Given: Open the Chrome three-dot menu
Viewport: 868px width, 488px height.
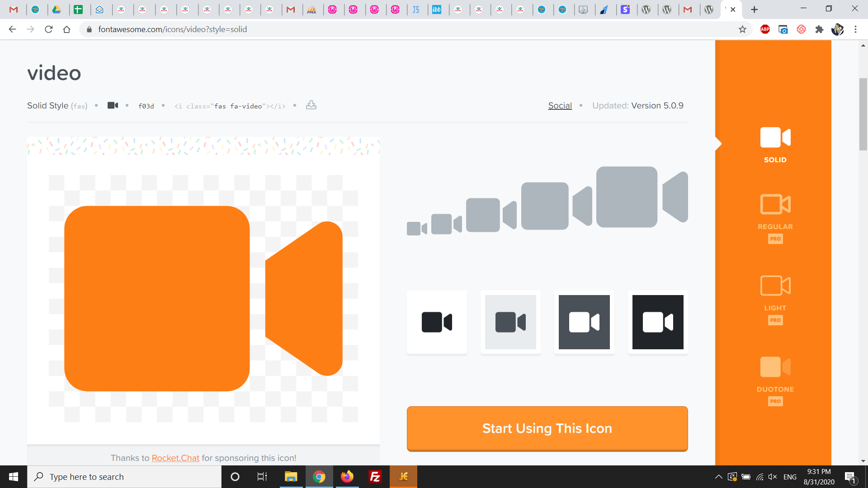Looking at the screenshot, I should (x=855, y=29).
